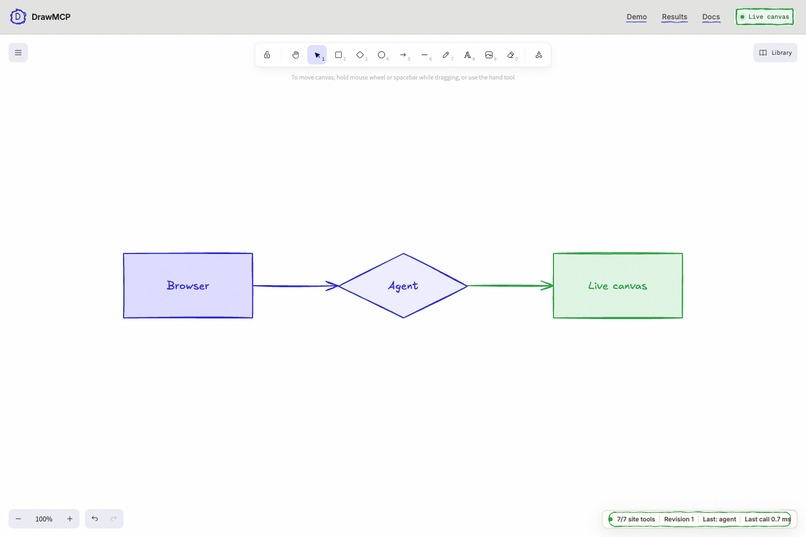Go to the Demo page
Viewport: 806px width, 537px height.
(636, 17)
